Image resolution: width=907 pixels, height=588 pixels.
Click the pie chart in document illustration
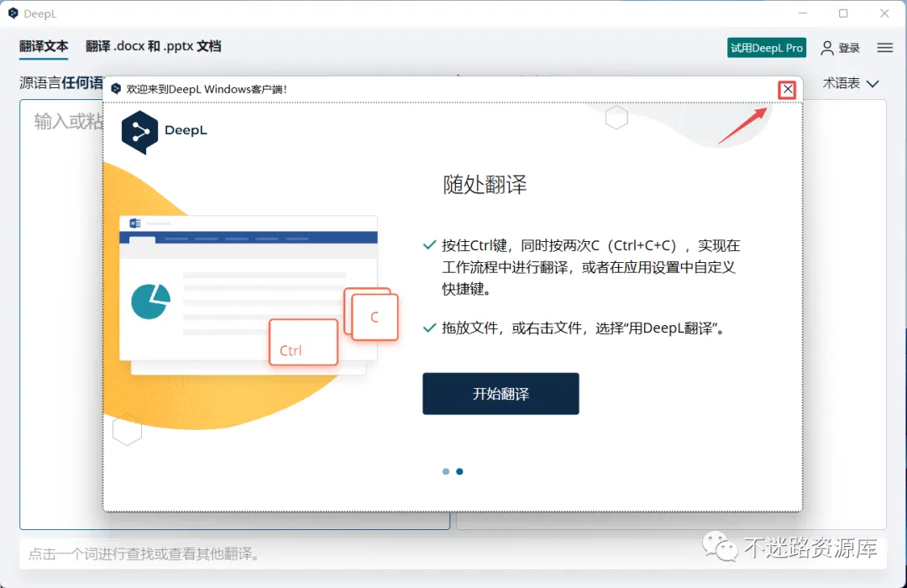click(x=151, y=302)
